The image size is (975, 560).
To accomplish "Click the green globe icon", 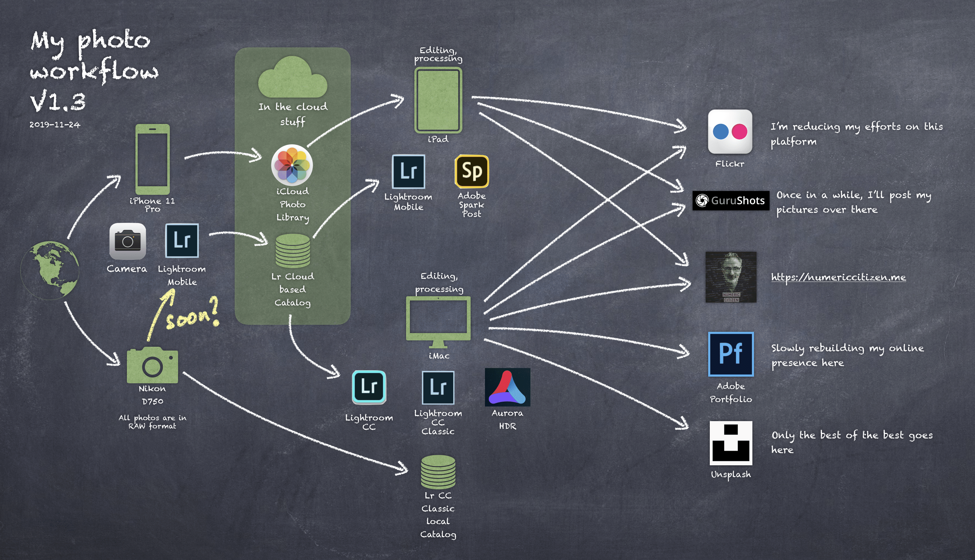I will pyautogui.click(x=49, y=271).
